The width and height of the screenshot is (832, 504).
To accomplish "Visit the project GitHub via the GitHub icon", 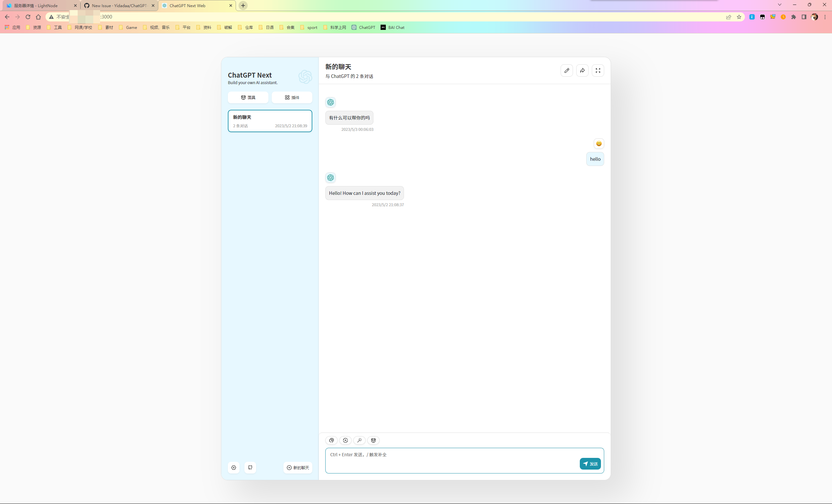I will 250,468.
